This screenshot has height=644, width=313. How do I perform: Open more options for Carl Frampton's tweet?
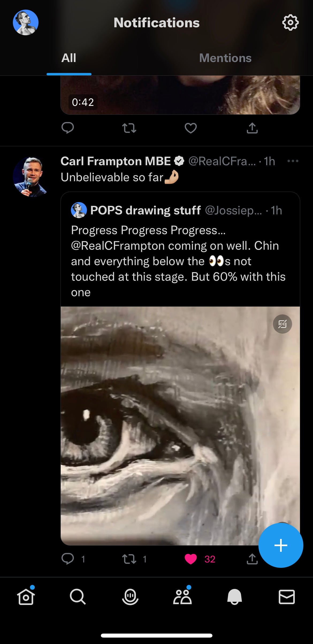point(293,161)
